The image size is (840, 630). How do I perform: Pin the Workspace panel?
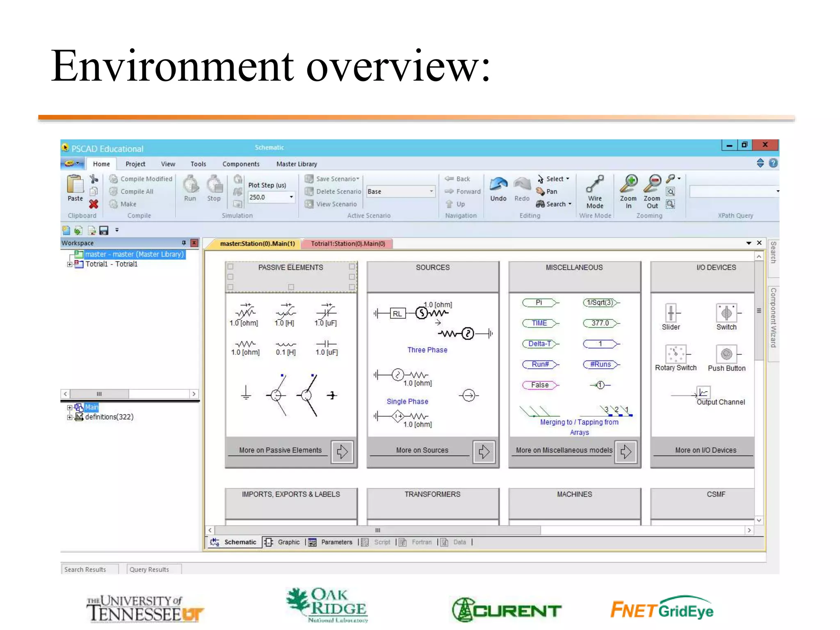tap(184, 243)
